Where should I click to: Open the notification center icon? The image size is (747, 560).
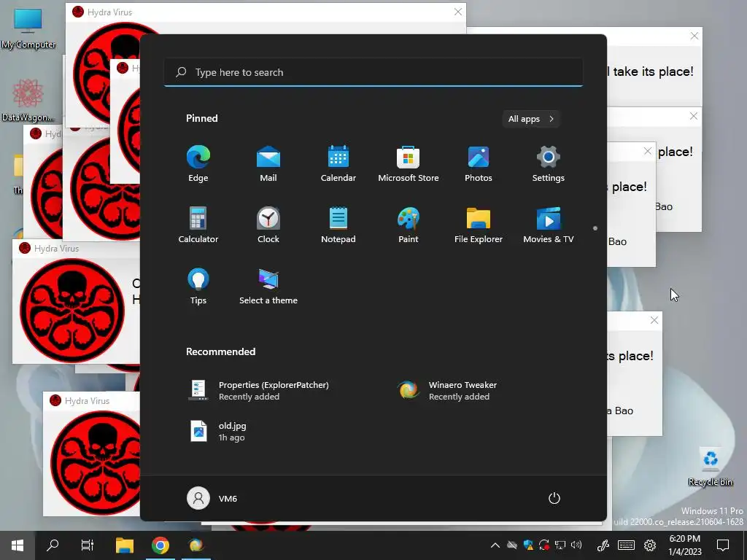(723, 545)
